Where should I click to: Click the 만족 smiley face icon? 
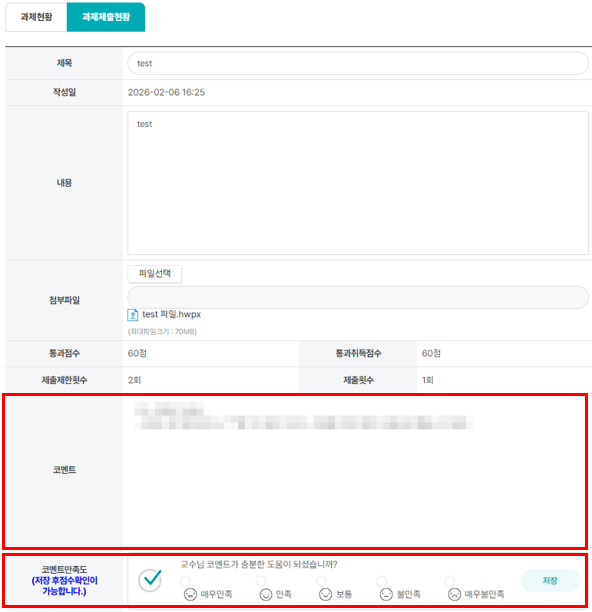[266, 594]
